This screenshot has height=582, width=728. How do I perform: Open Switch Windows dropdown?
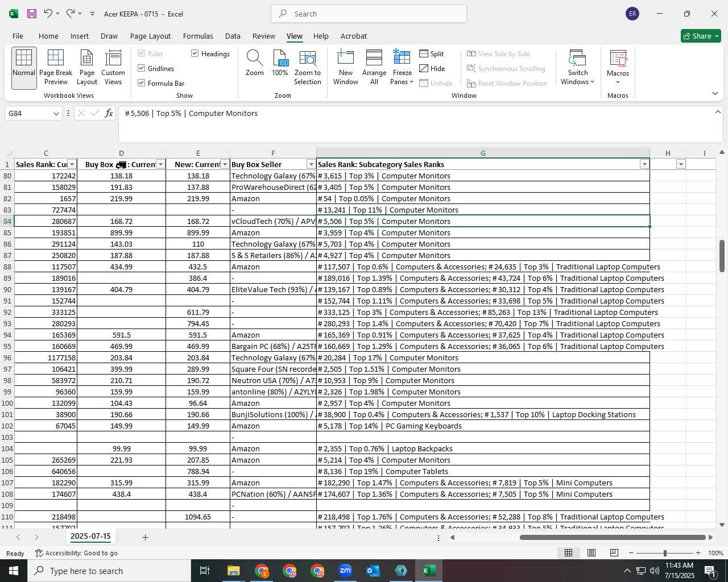(577, 68)
